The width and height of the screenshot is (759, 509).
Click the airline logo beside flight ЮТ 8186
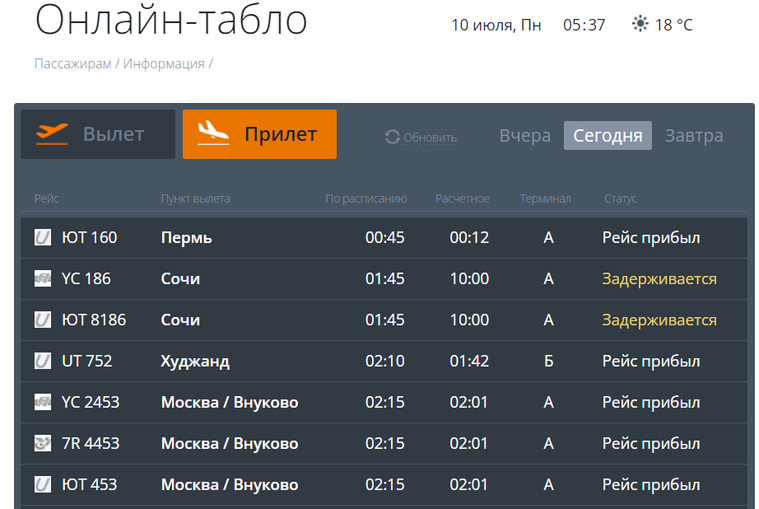[43, 320]
